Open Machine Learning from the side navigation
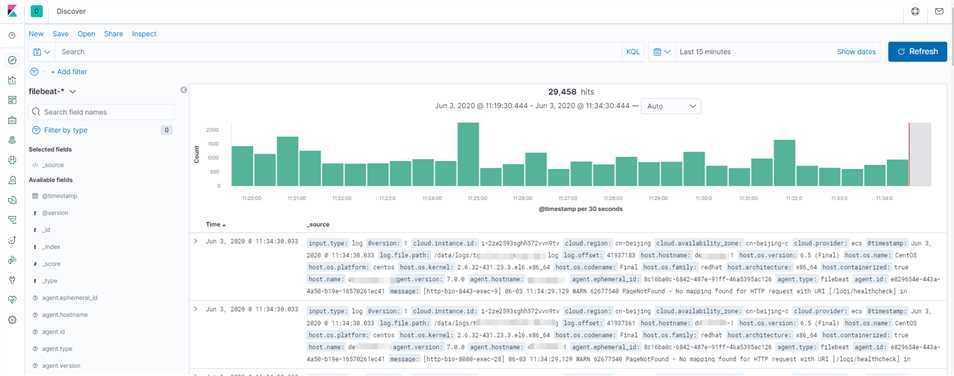The image size is (954, 376). pyautogui.click(x=12, y=160)
